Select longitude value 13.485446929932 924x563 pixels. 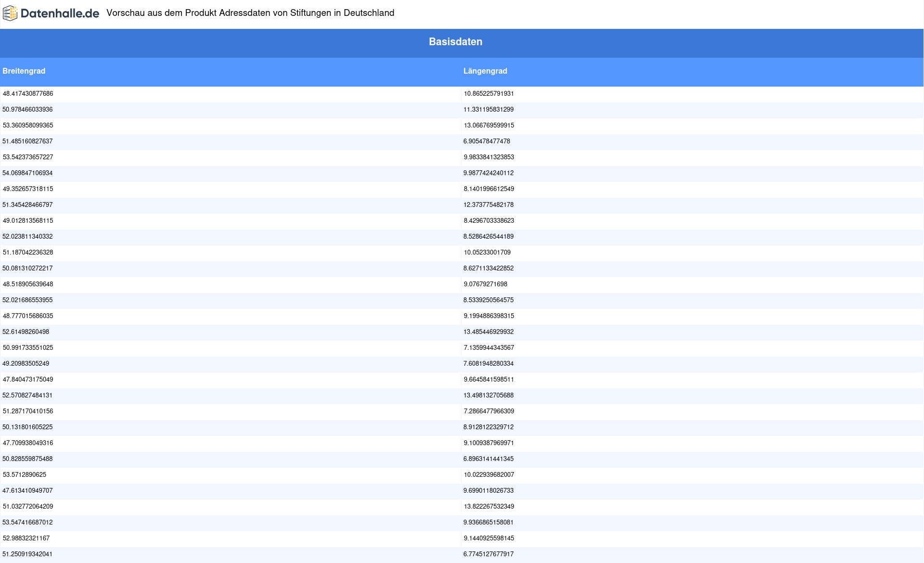pyautogui.click(x=488, y=332)
